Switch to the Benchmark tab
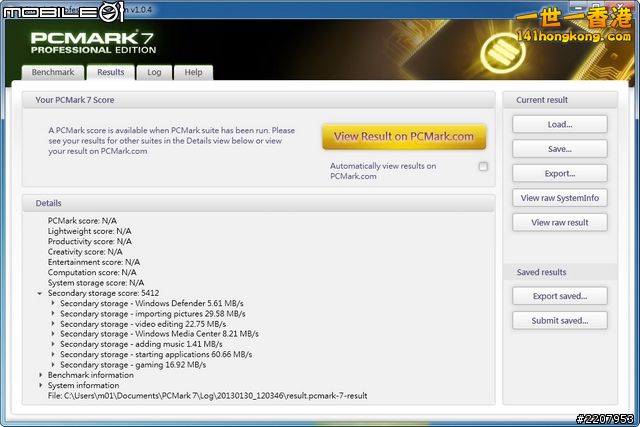Viewport: 640px width, 427px height. click(x=52, y=72)
